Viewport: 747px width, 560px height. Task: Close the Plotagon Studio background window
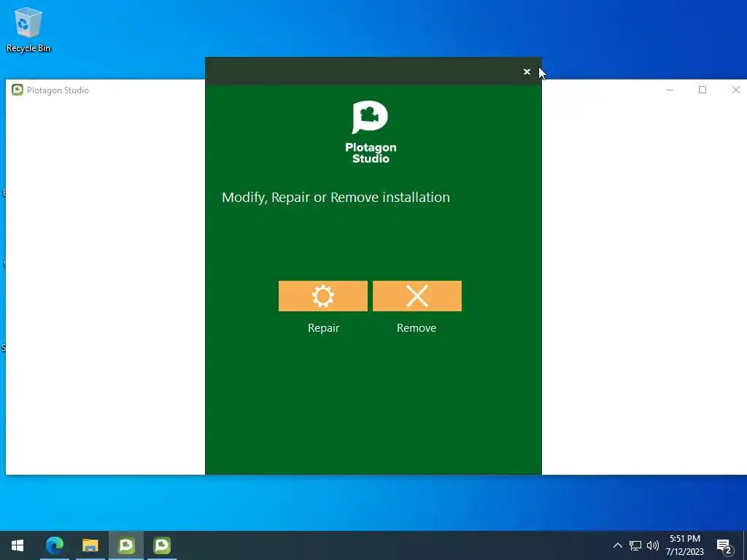tap(735, 90)
